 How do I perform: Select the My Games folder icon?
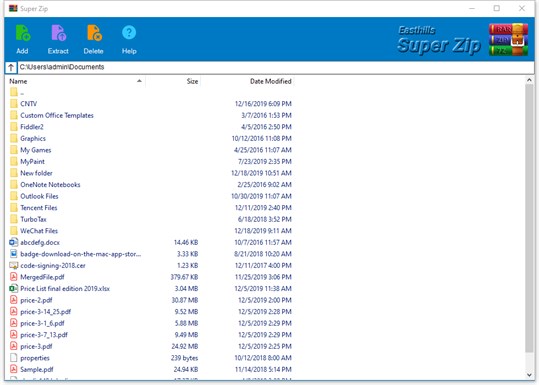(14, 150)
